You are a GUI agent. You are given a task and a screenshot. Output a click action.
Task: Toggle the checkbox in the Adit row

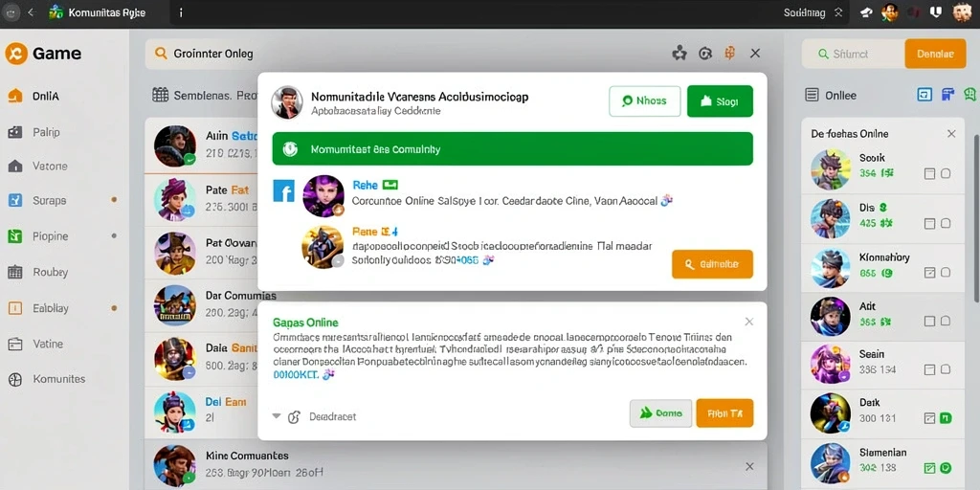click(x=929, y=322)
